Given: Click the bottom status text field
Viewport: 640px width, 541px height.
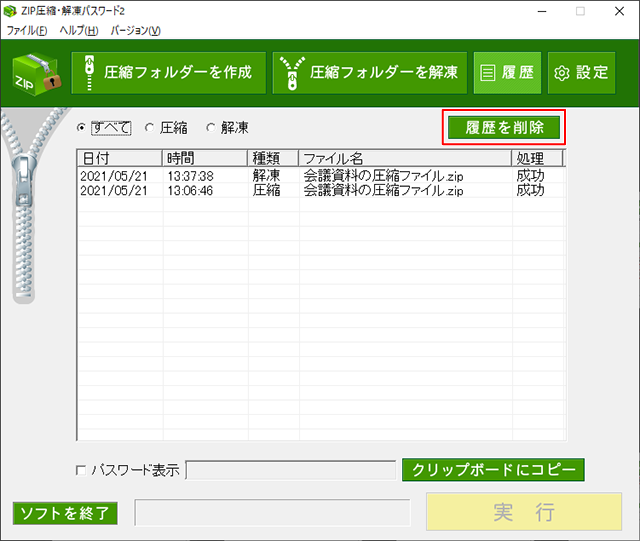Looking at the screenshot, I should [x=272, y=512].
